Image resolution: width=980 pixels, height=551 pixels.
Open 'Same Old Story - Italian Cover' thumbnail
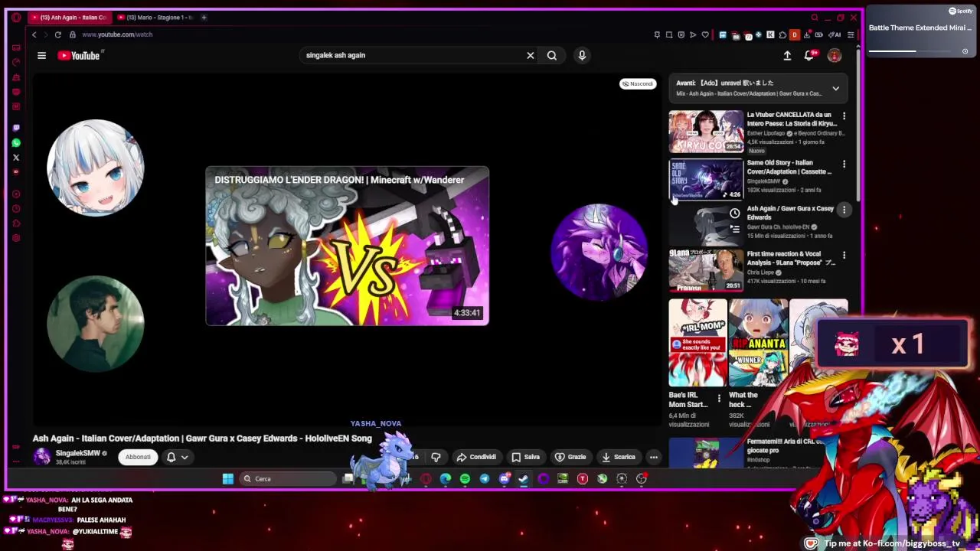point(706,179)
